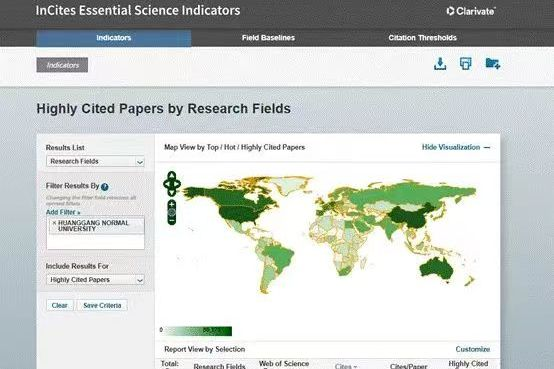Click the download report icon
554x369 pixels.
(440, 64)
